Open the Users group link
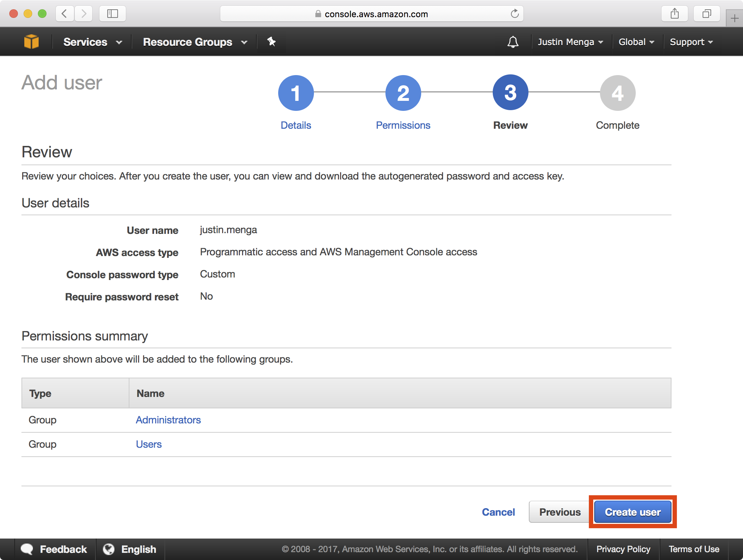Screen dimensions: 743x560 149,444
